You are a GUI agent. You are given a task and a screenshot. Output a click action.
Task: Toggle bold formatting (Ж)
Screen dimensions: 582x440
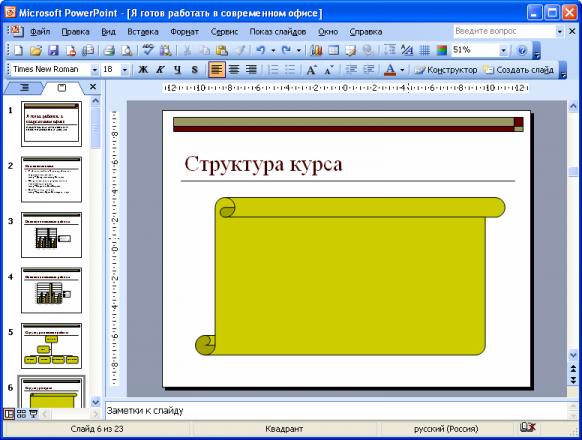click(143, 69)
